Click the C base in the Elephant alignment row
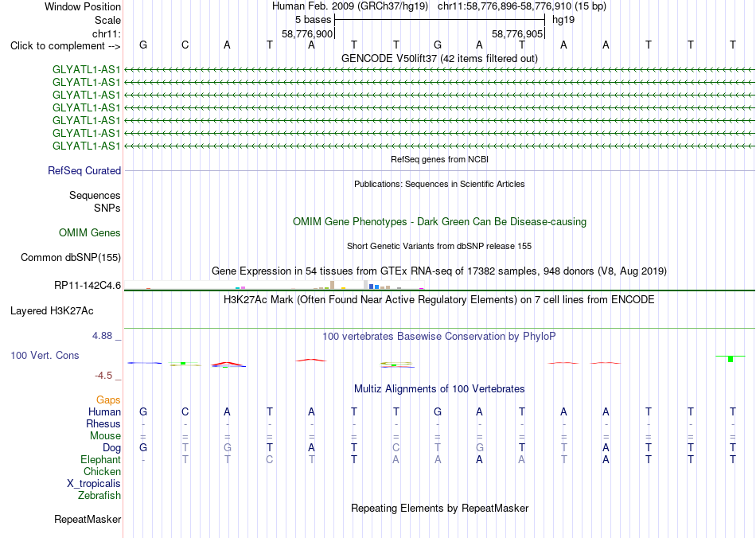 click(270, 459)
